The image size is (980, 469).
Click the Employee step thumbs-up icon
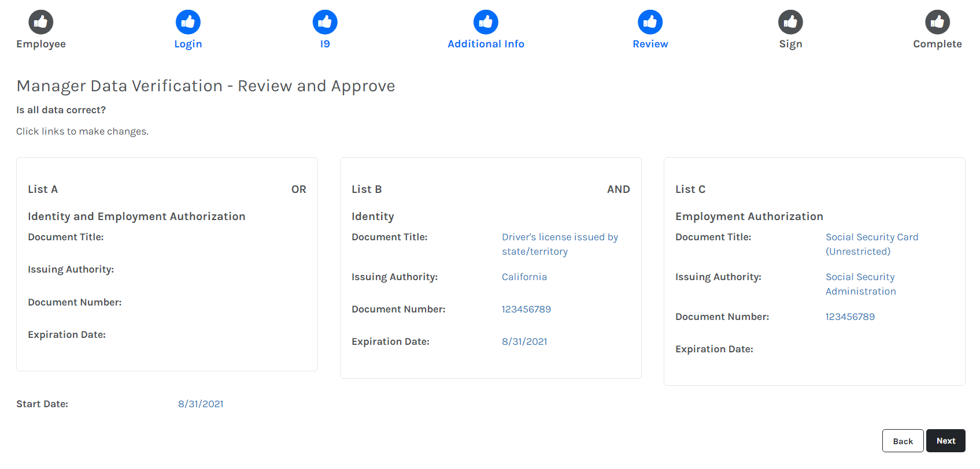tap(41, 22)
